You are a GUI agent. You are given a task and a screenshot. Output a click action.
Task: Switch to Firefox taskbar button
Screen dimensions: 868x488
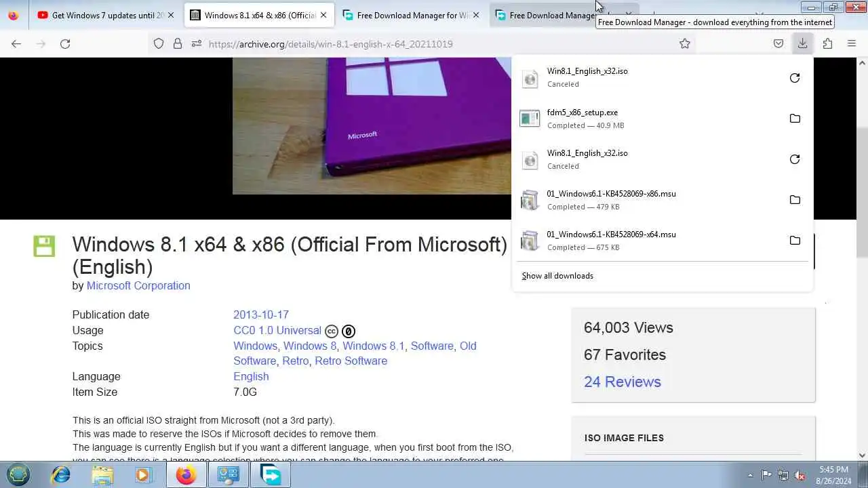point(186,475)
